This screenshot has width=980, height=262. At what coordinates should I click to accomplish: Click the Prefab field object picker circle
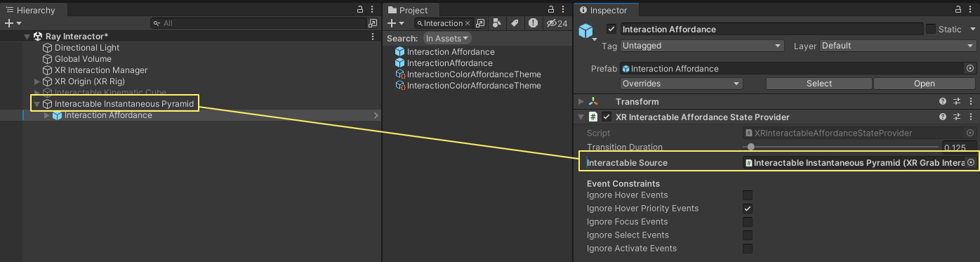[970, 69]
